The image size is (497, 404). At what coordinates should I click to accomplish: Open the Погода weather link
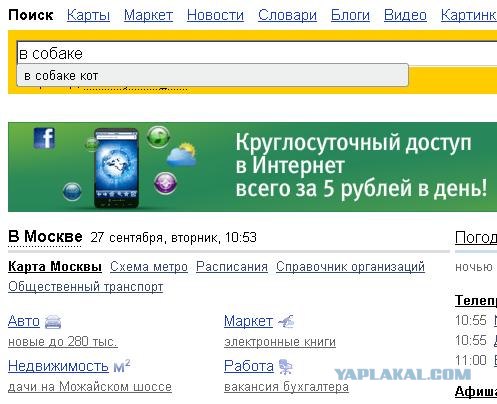[x=476, y=237]
